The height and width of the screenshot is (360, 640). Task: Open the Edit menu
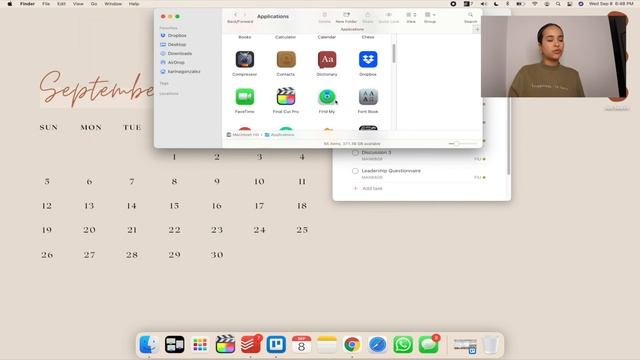pyautogui.click(x=61, y=4)
